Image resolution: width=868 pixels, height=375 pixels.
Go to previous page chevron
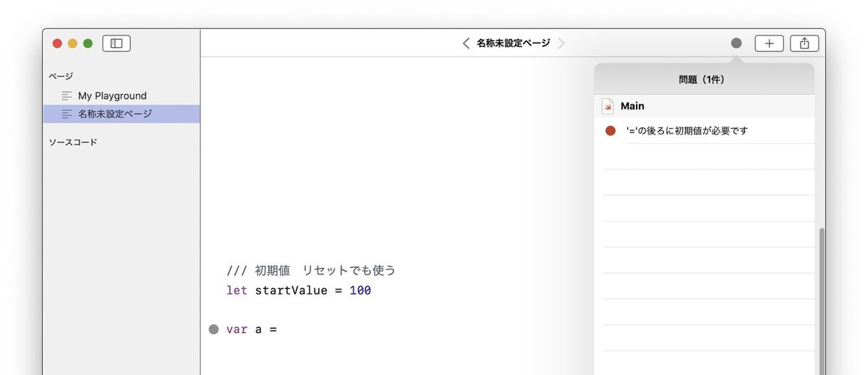coord(466,43)
